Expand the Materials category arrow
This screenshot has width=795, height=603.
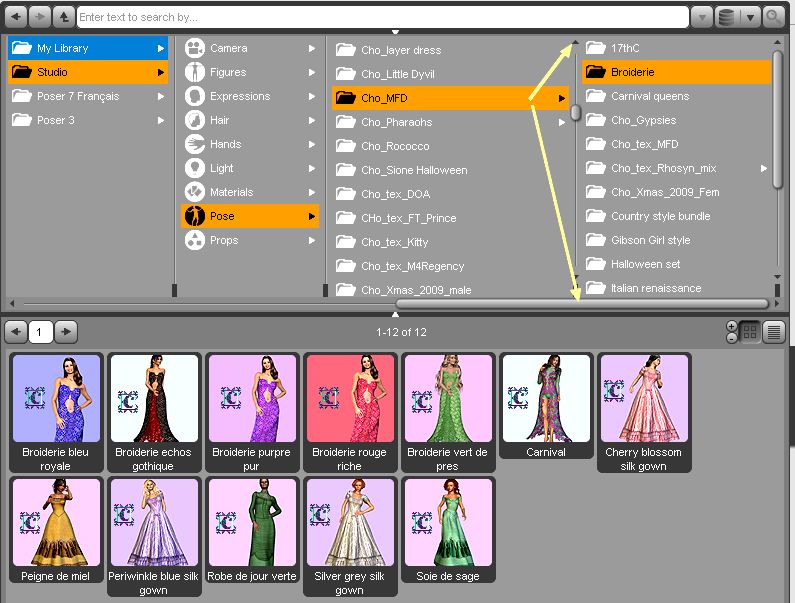(312, 192)
